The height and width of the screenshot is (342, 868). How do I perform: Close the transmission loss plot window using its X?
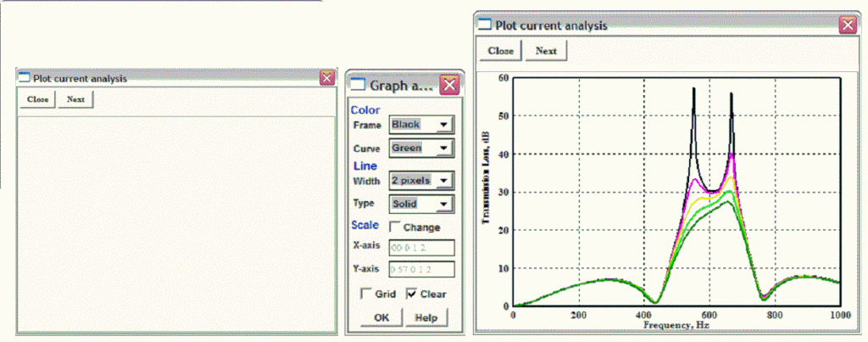coord(848,25)
